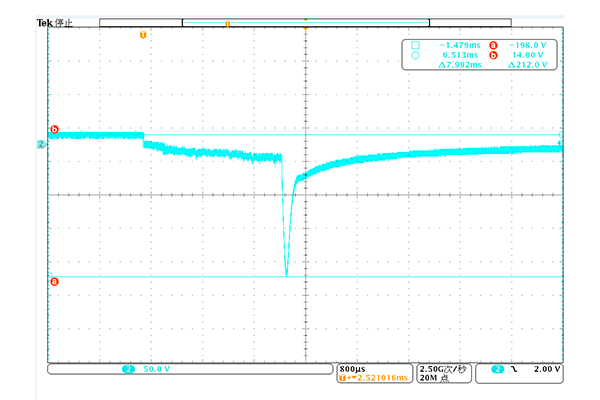This screenshot has width=600, height=400.
Task: Click square cursor icon in readout box
Action: [x=413, y=45]
